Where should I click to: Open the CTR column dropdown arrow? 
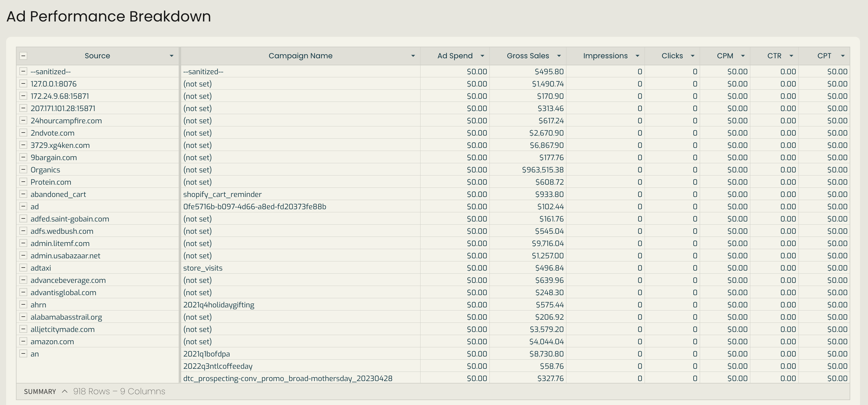pos(791,56)
